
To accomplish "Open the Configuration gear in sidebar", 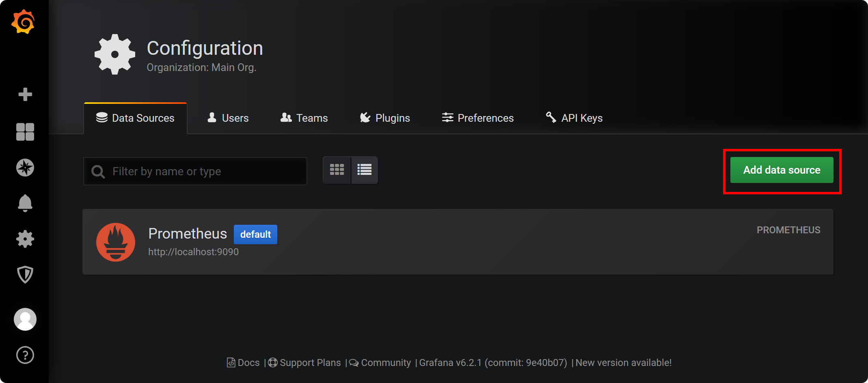I will [25, 239].
